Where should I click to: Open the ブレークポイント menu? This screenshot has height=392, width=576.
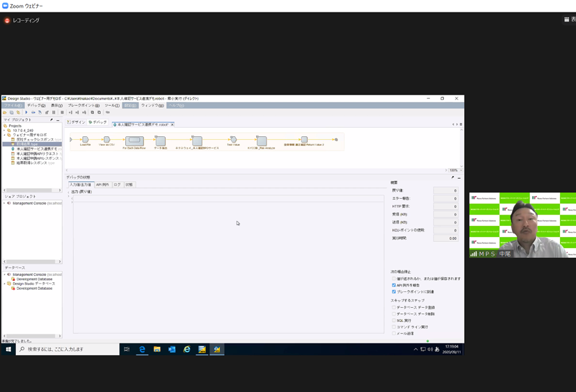tap(83, 106)
